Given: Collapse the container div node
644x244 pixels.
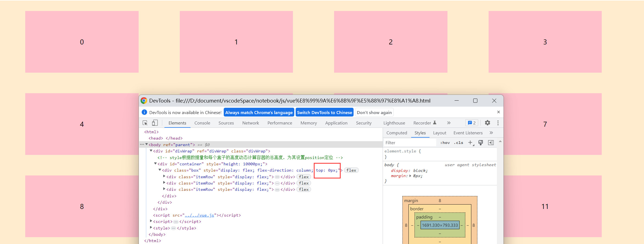Looking at the screenshot, I should click(155, 163).
